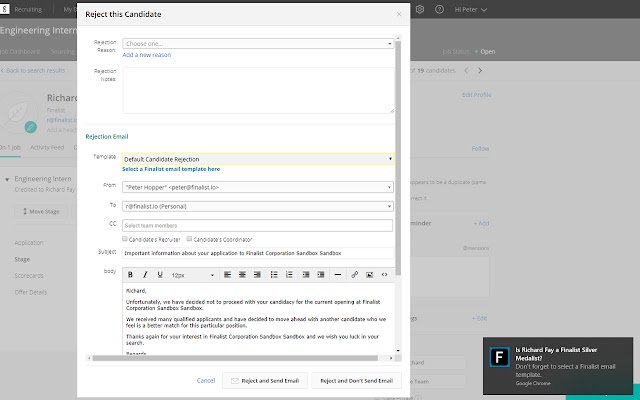This screenshot has width=640, height=400.
Task: Open the Template dropdown
Action: (258, 159)
